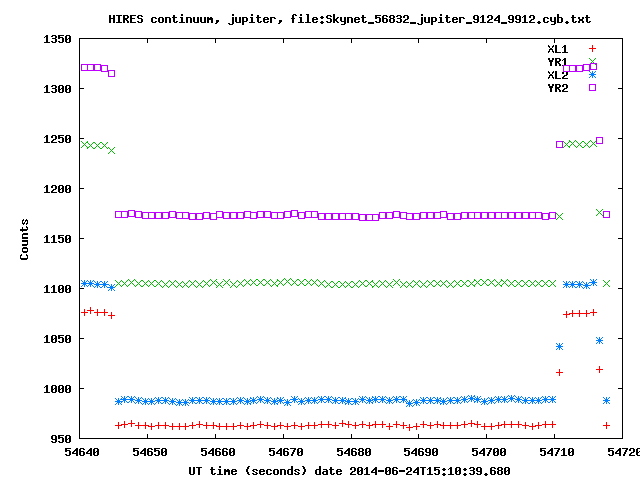
Task: Click the lone red plus point near 1016 counts
Action: [x=560, y=372]
